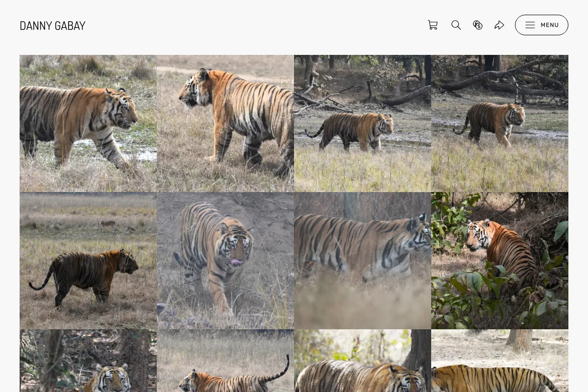This screenshot has width=588, height=392.
Task: Click the search magnifier icon
Action: click(456, 25)
